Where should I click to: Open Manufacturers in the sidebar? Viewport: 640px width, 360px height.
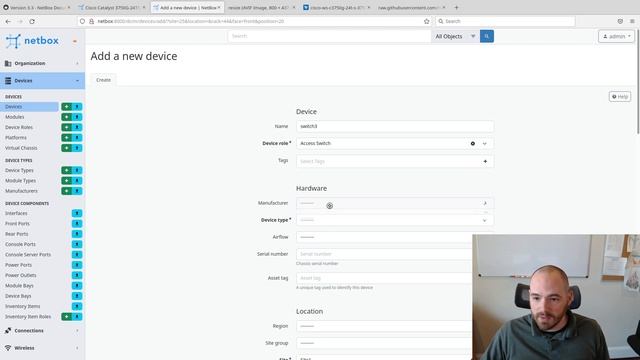click(x=21, y=191)
